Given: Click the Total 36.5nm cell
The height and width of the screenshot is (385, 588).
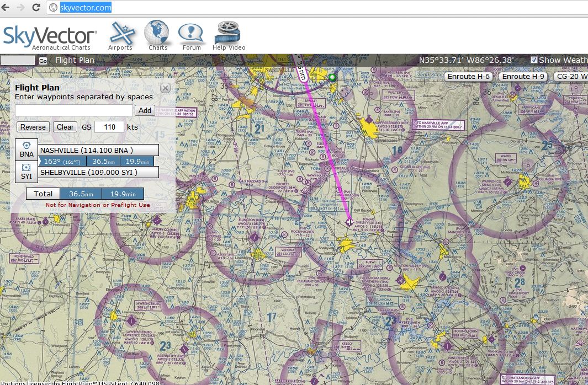Looking at the screenshot, I should [x=81, y=194].
